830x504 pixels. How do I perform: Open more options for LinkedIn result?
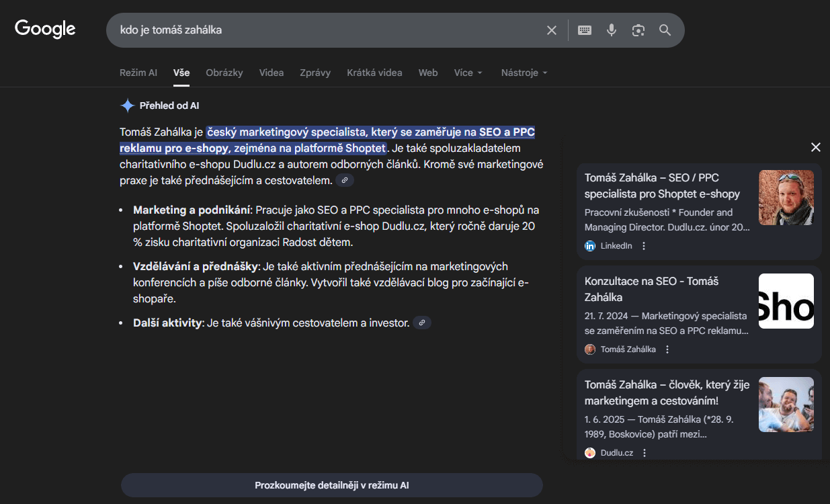[644, 246]
